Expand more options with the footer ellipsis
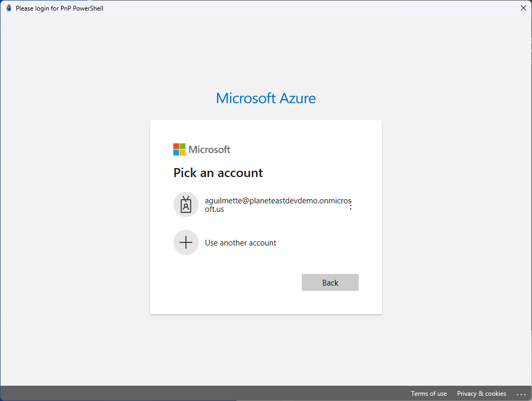This screenshot has width=532, height=401. [x=521, y=394]
